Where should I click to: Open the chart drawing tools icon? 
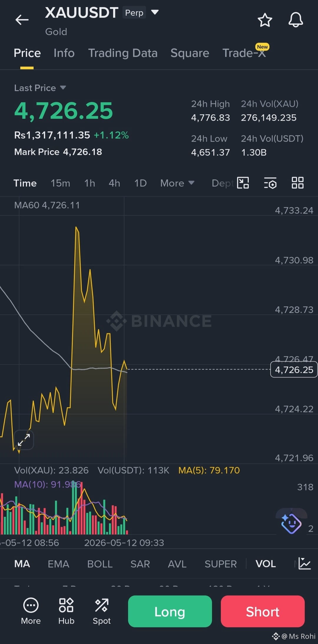click(243, 183)
